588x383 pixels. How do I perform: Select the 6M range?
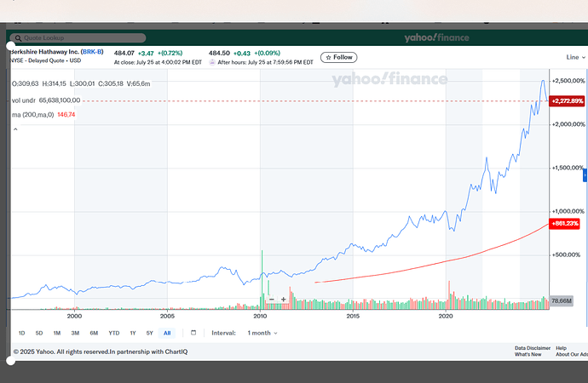pyautogui.click(x=94, y=333)
